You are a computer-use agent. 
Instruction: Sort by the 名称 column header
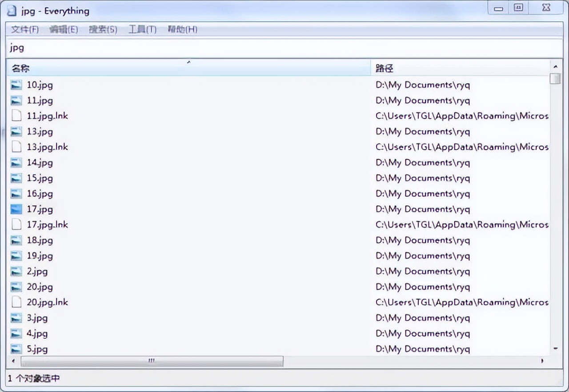click(189, 68)
